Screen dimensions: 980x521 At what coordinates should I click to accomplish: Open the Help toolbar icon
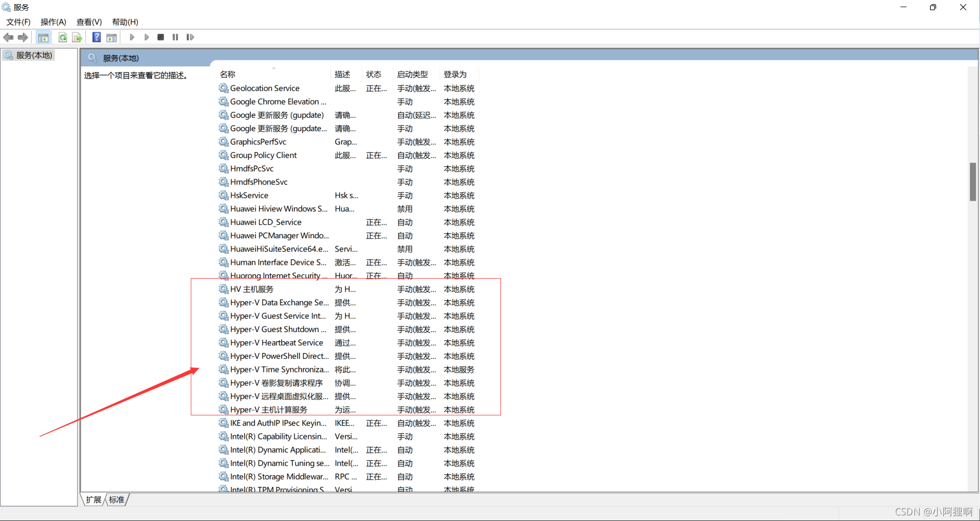[96, 37]
